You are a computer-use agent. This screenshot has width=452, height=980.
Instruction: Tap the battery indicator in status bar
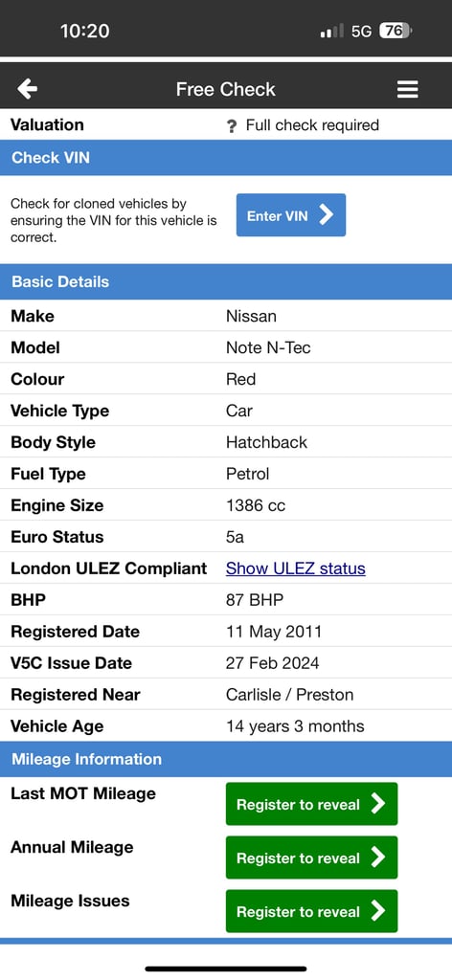click(395, 31)
